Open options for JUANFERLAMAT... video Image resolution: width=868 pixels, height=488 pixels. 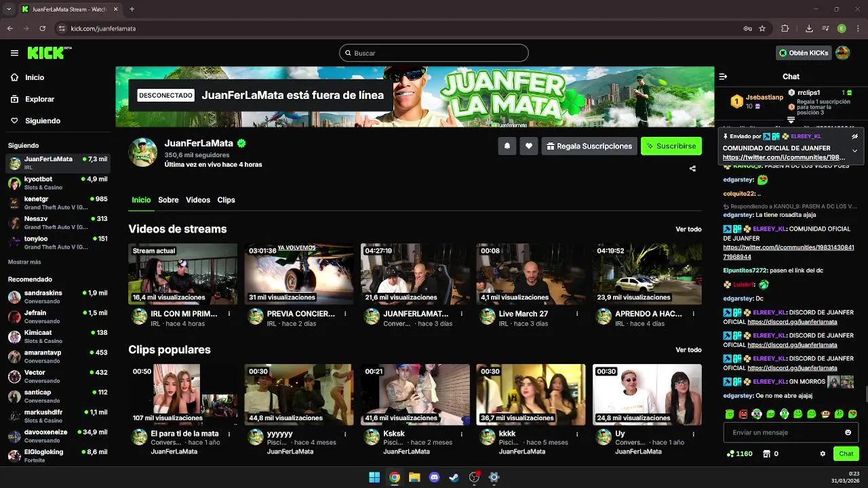(x=461, y=314)
